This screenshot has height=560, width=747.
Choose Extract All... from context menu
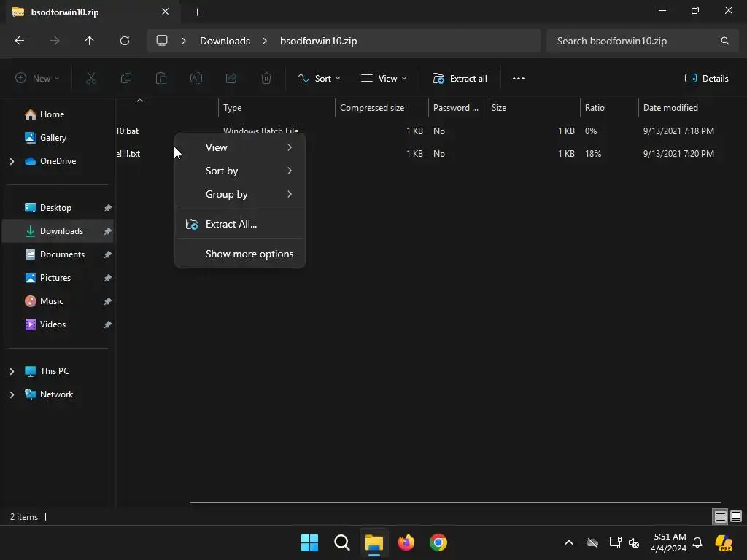point(240,225)
